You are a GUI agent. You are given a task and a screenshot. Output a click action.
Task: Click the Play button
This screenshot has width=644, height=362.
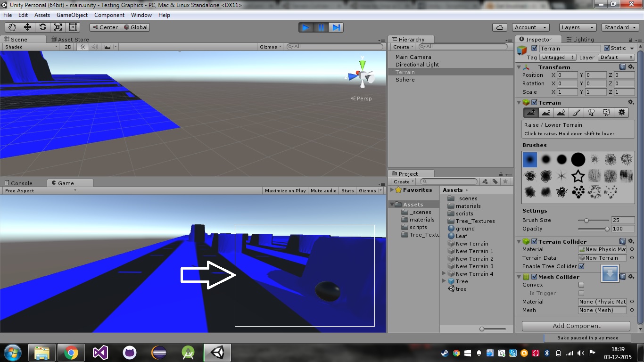click(305, 27)
